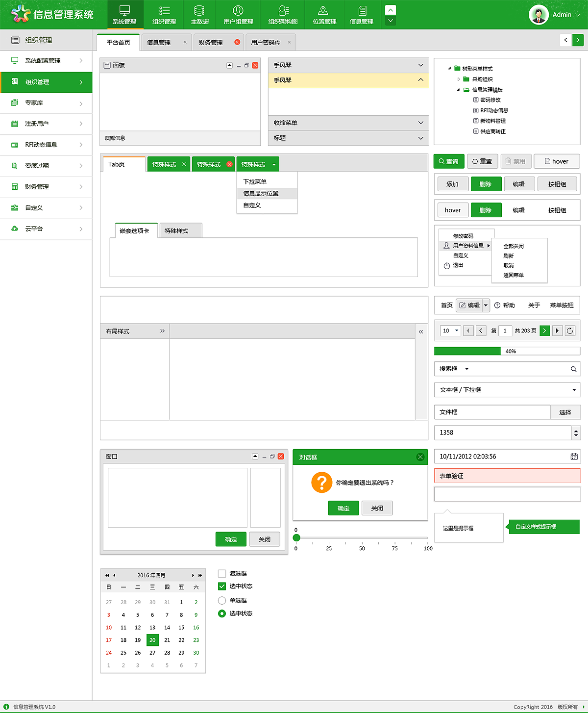The image size is (588, 713).
Task: Click the 云平台 upload icon in the sidebar
Action: pyautogui.click(x=14, y=229)
